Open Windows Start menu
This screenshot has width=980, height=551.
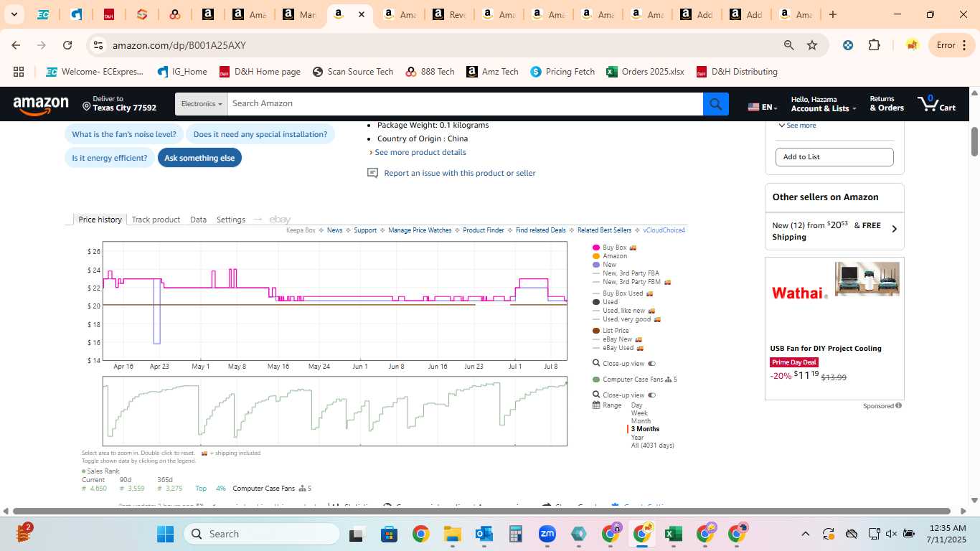coord(165,534)
